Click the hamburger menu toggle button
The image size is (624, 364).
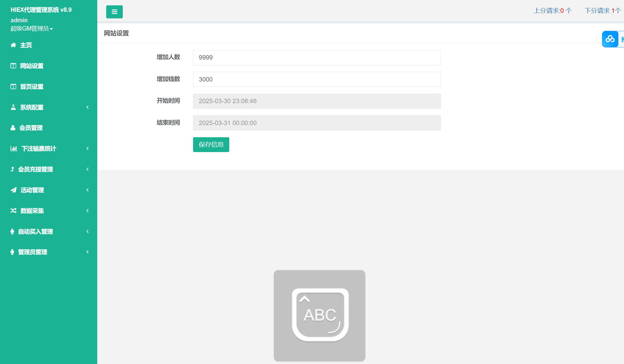pyautogui.click(x=114, y=12)
